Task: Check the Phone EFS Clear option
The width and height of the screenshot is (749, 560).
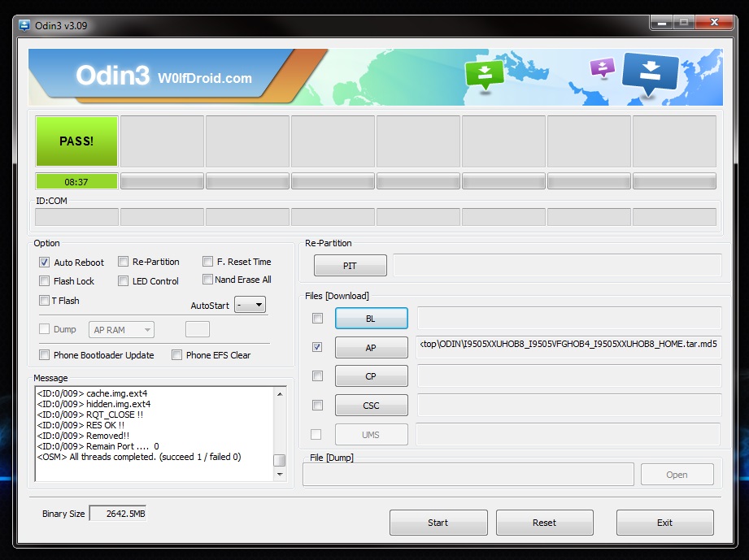Action: point(176,354)
